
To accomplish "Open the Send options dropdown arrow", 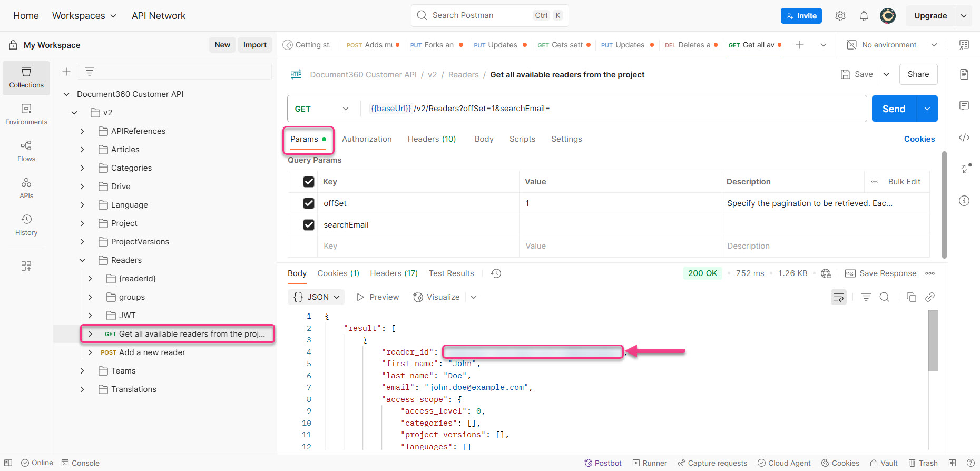I will (927, 109).
